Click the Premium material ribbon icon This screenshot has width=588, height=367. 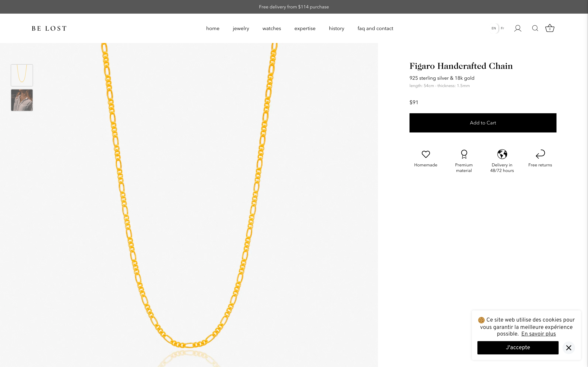coord(464,154)
